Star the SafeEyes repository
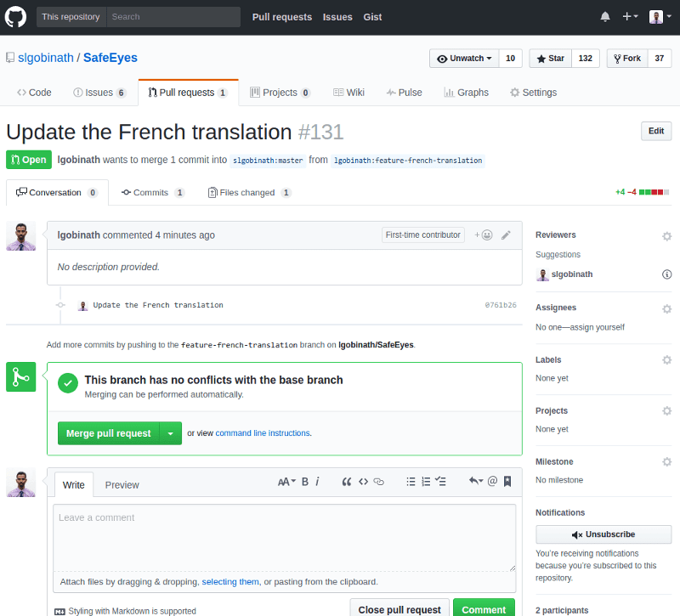The width and height of the screenshot is (680, 616). [x=549, y=58]
